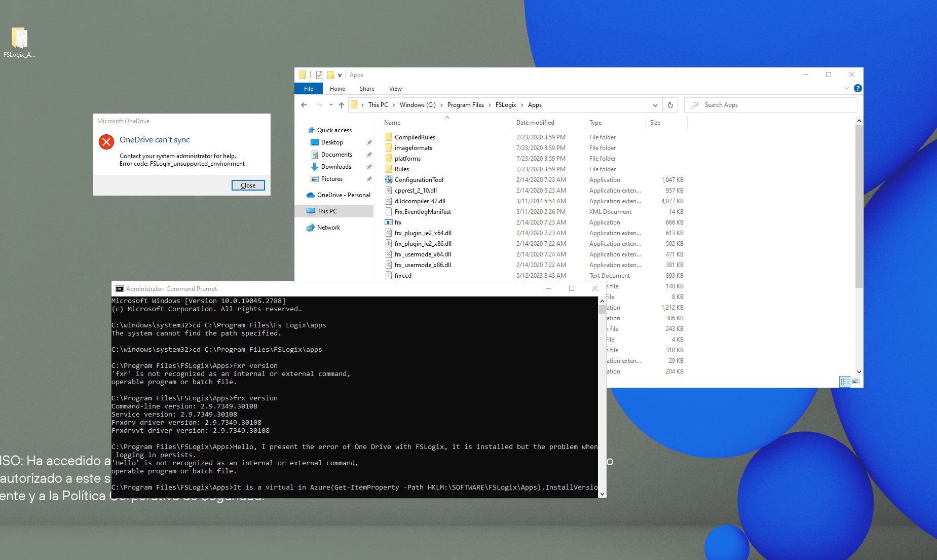Image resolution: width=937 pixels, height=560 pixels.
Task: Click This PC in the address breadcrumb
Action: click(378, 105)
